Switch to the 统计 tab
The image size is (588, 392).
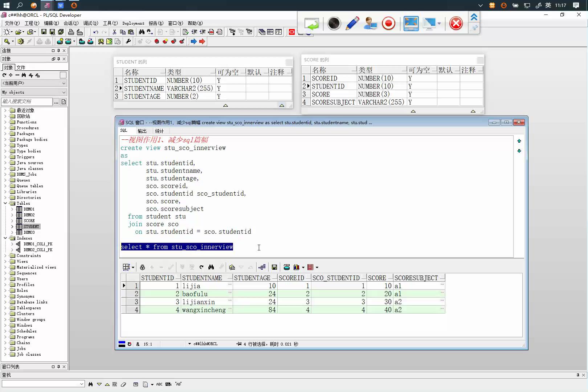coord(159,131)
